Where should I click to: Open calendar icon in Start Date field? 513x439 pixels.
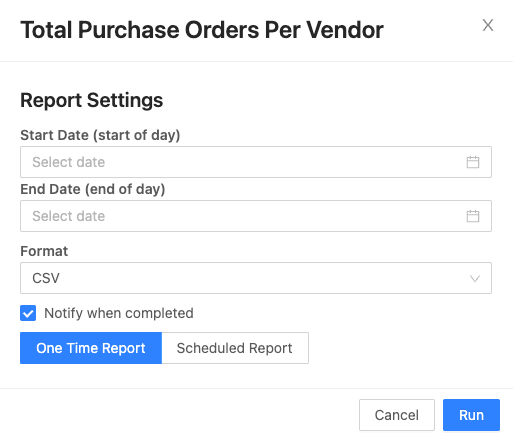(x=473, y=162)
